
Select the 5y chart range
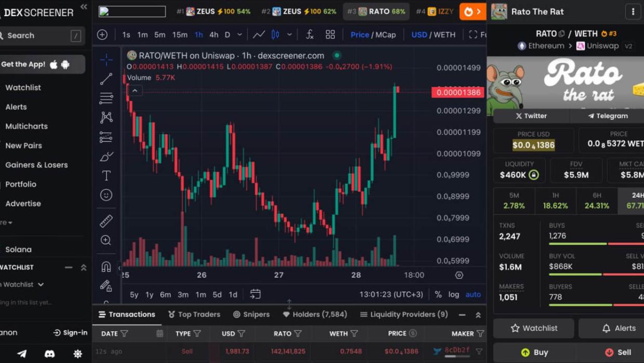coord(134,294)
